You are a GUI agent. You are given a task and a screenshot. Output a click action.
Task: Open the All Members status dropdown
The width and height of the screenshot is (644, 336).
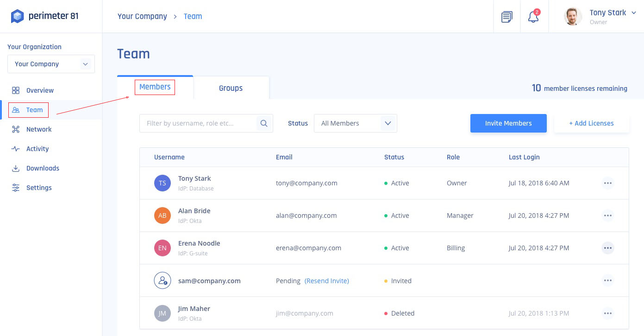pyautogui.click(x=356, y=123)
